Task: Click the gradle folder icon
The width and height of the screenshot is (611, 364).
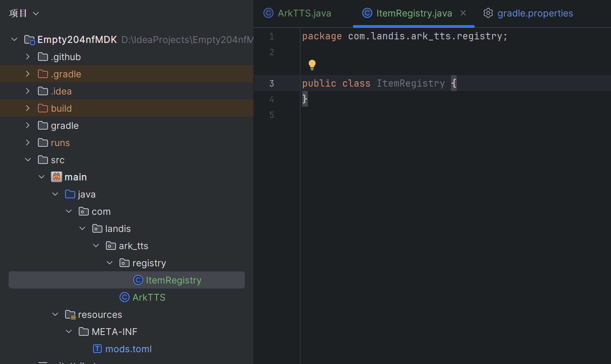Action: [x=43, y=125]
